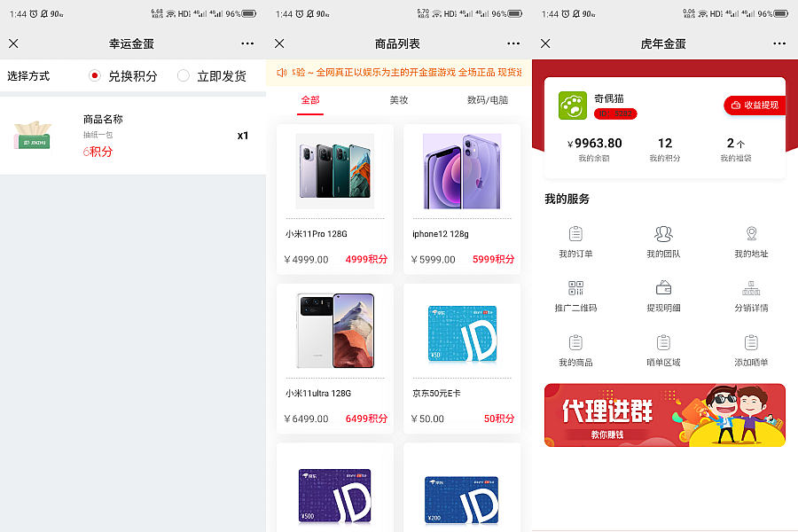Image resolution: width=798 pixels, height=532 pixels.
Task: Open 我的地址 location icon
Action: click(x=751, y=234)
